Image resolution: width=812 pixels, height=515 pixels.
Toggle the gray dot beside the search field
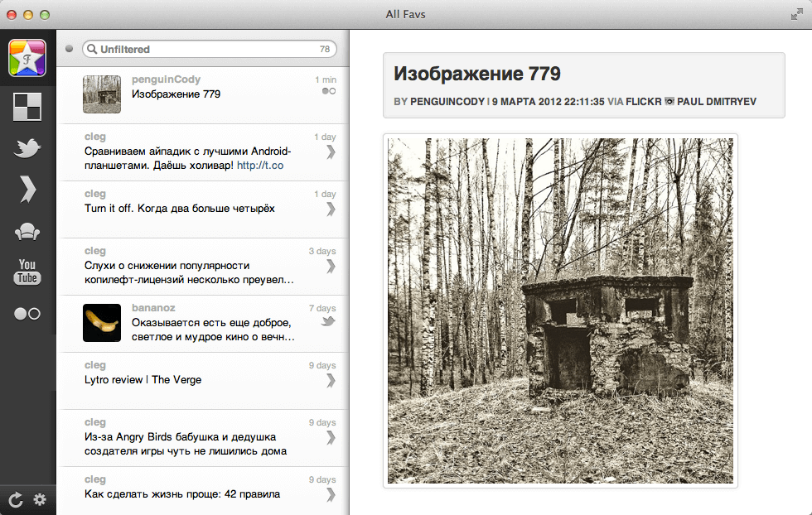(x=69, y=49)
